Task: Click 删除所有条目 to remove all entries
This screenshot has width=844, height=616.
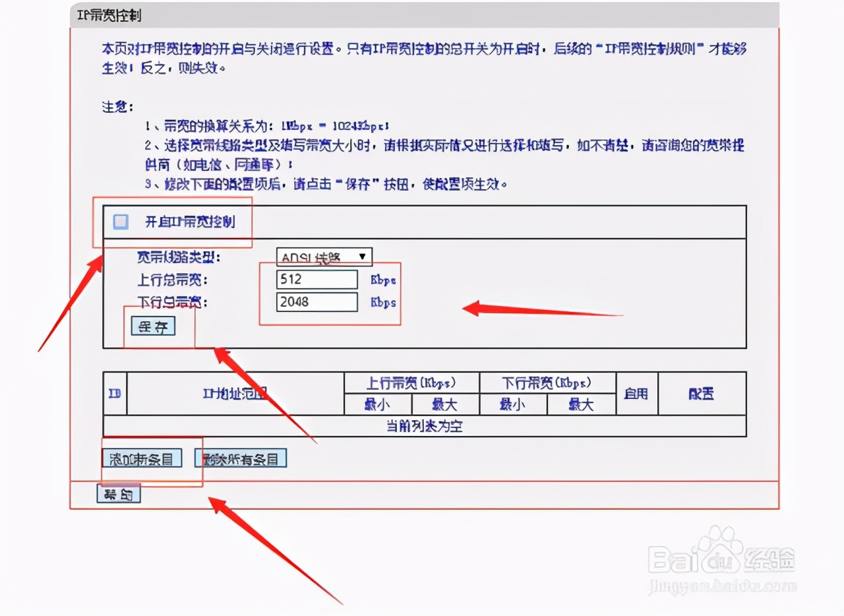Action: [x=240, y=458]
